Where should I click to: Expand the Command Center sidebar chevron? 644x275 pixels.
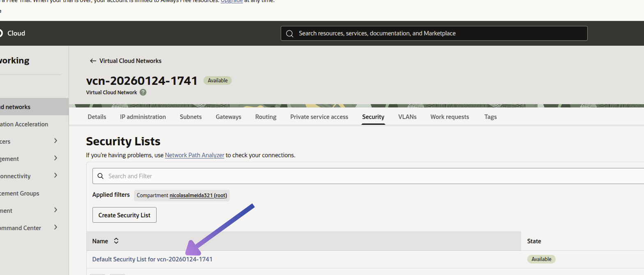[x=55, y=227]
